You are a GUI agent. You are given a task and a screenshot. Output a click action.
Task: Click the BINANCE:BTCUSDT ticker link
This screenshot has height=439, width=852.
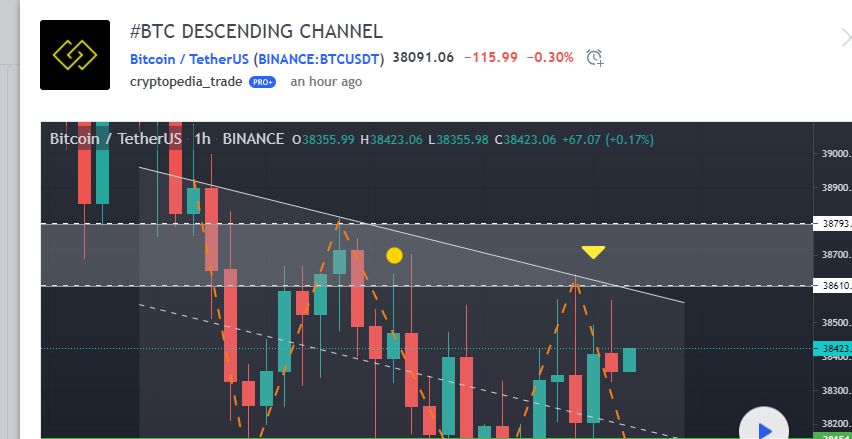coord(320,58)
